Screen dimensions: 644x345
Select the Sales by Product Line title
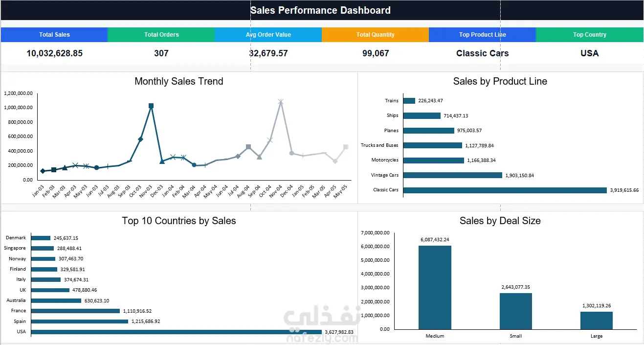pyautogui.click(x=500, y=81)
